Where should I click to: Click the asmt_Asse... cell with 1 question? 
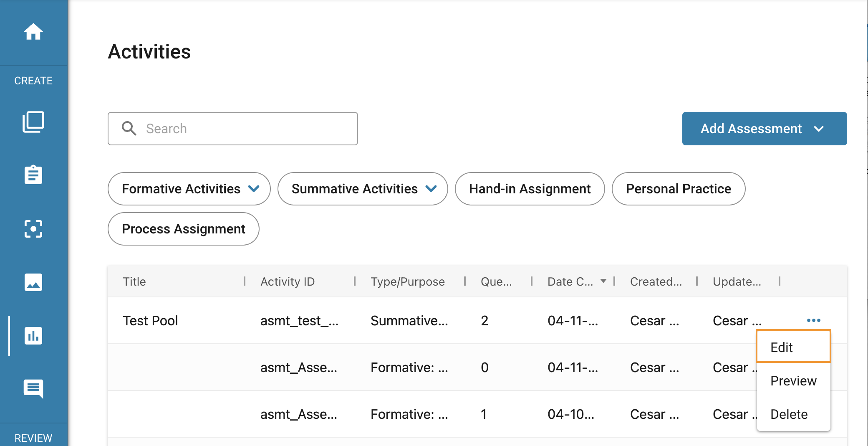(x=299, y=414)
